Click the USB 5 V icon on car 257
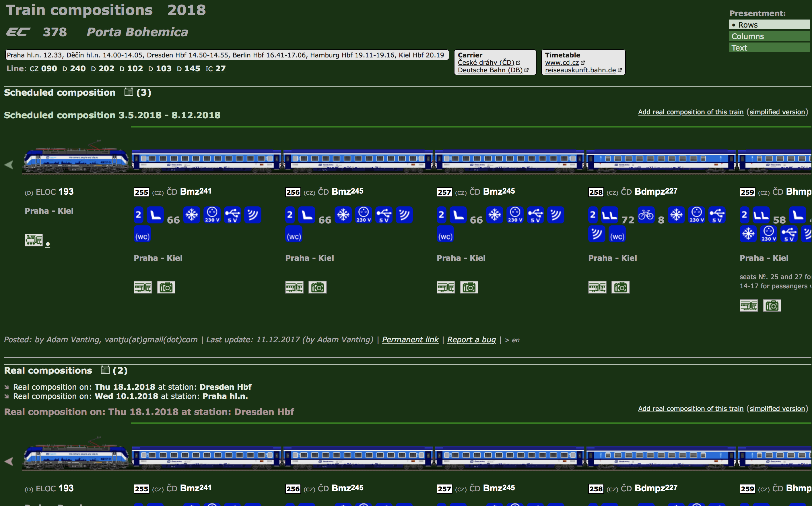 point(535,215)
